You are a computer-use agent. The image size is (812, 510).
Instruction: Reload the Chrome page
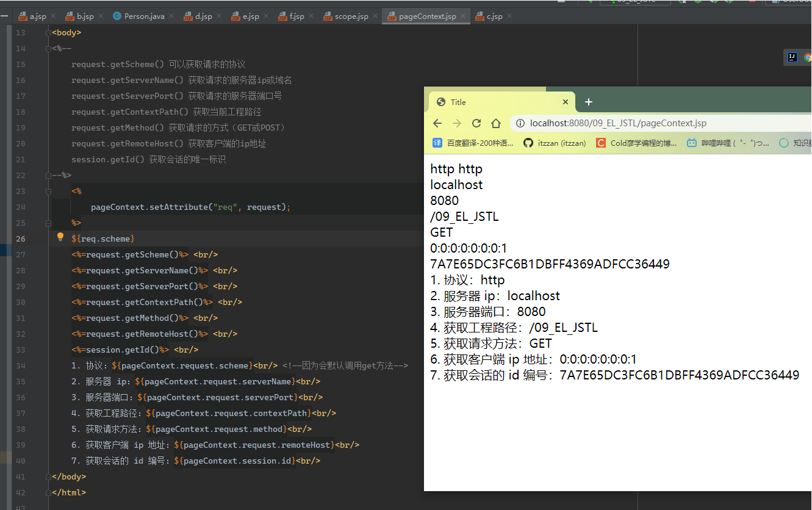tap(476, 123)
